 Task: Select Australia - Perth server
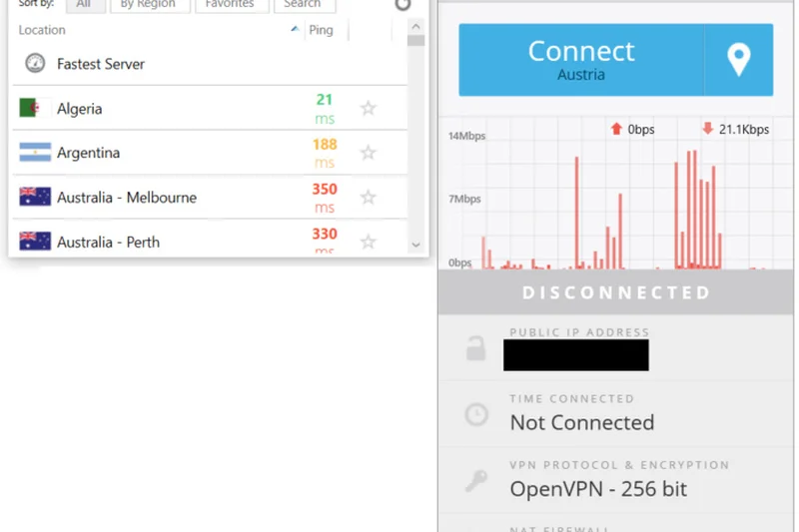(x=210, y=239)
